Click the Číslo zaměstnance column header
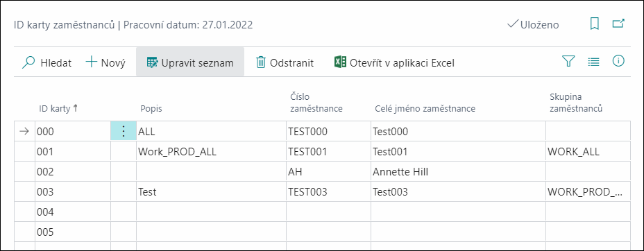This screenshot has width=644, height=251. [316, 103]
